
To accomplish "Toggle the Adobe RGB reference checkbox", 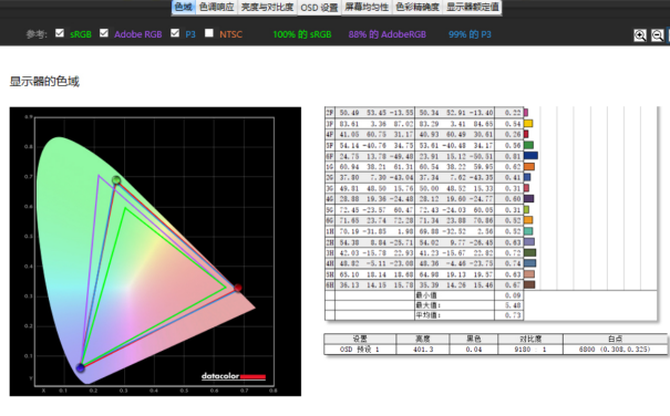I will click(105, 33).
